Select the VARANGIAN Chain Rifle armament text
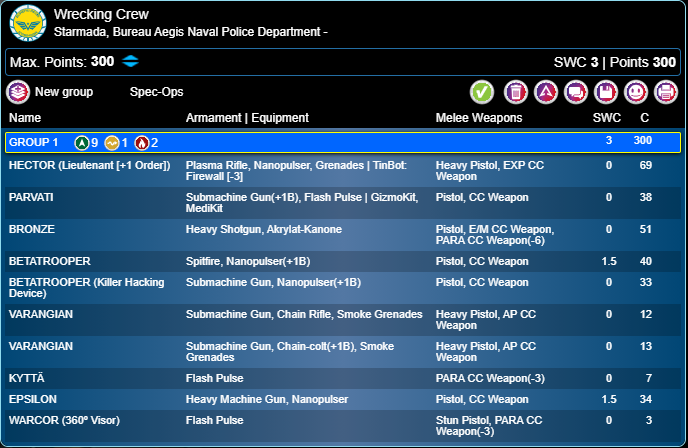 pyautogui.click(x=304, y=315)
